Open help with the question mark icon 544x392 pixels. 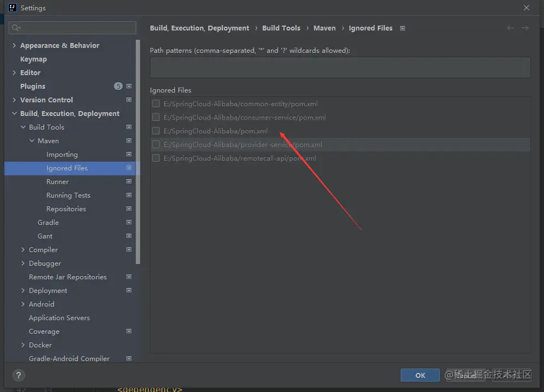click(19, 375)
